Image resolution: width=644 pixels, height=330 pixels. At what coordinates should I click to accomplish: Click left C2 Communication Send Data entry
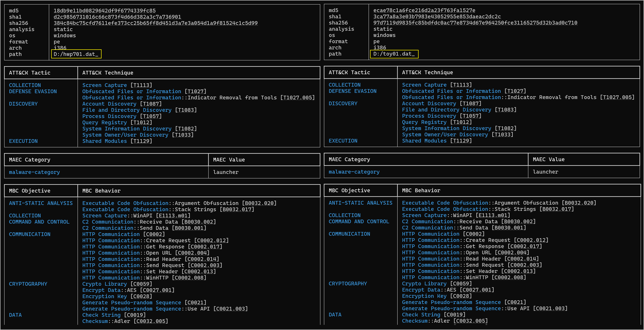coord(144,228)
